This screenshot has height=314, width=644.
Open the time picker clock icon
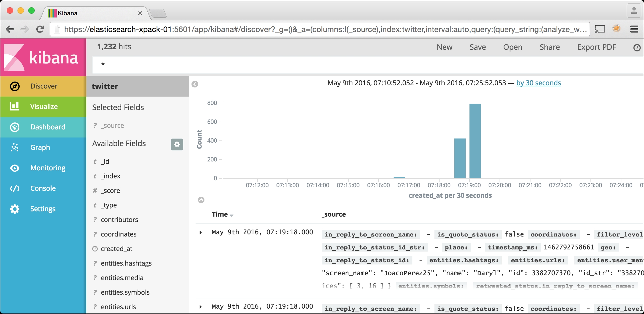point(637,48)
